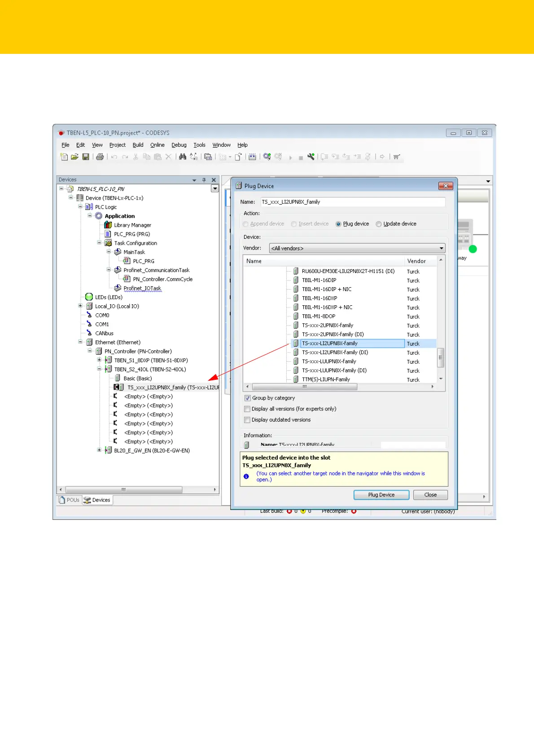Open the File menu
The height and width of the screenshot is (756, 534).
66,145
